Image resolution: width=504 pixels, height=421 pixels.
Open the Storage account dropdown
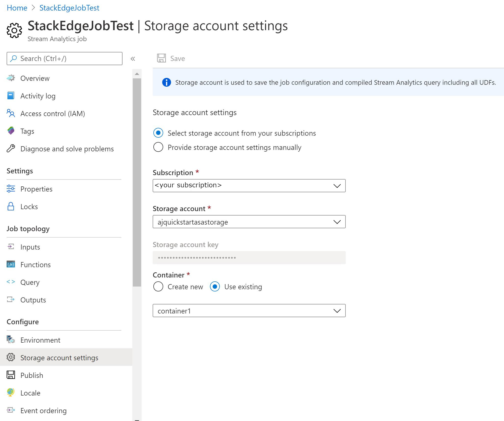pyautogui.click(x=249, y=222)
